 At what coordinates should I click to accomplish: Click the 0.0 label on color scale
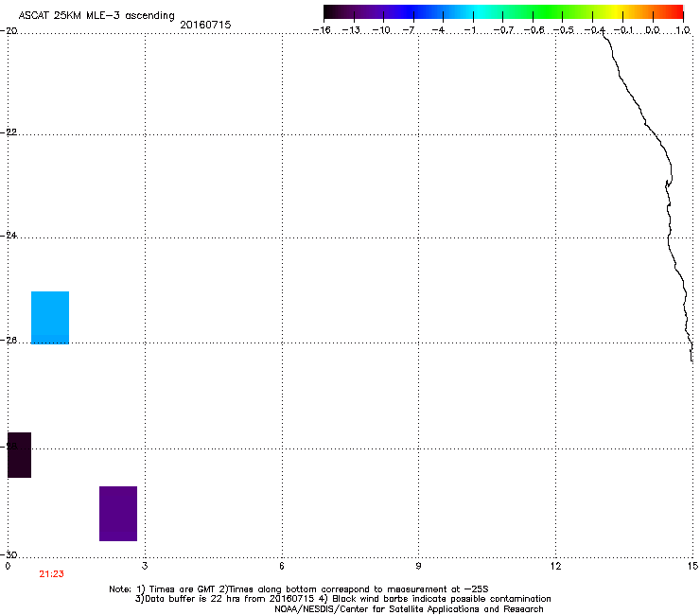(653, 30)
